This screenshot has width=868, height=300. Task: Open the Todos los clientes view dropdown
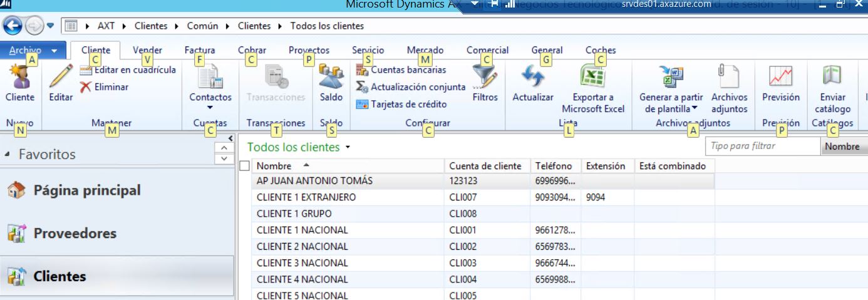point(348,148)
